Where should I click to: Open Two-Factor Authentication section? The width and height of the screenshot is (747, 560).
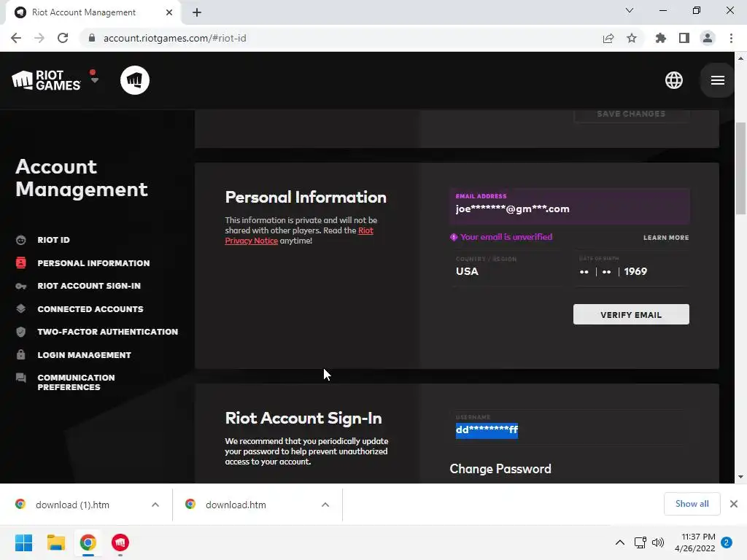point(108,332)
